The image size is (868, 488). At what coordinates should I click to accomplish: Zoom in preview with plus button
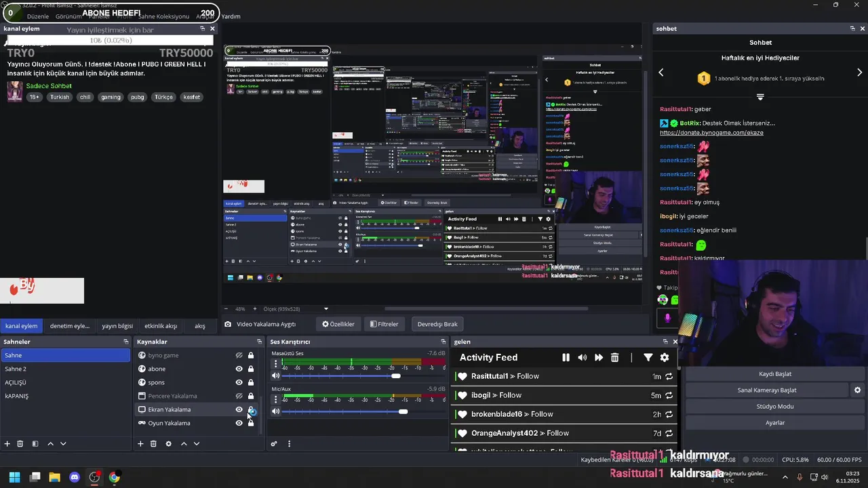255,309
